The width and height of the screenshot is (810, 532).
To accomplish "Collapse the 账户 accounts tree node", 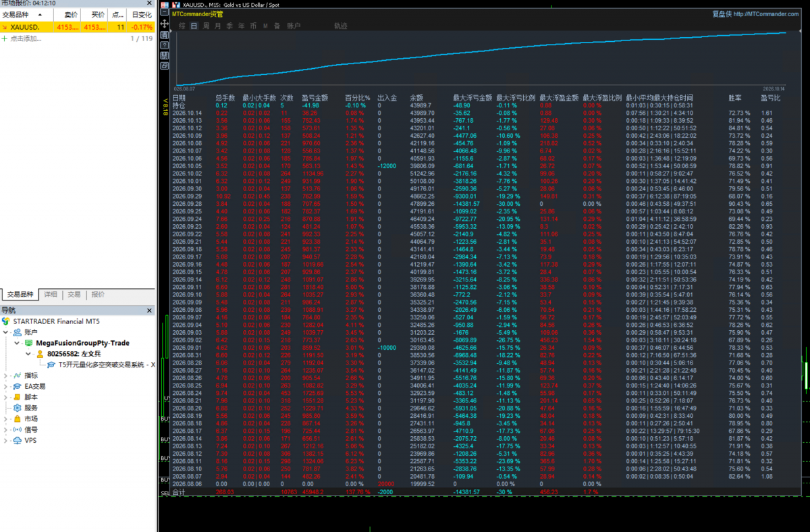I will pyautogui.click(x=6, y=332).
